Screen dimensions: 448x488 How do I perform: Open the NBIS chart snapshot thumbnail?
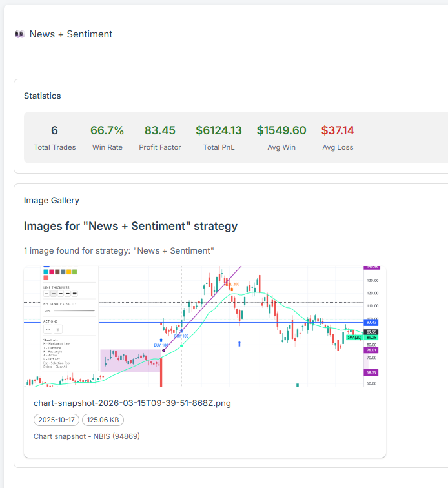[x=205, y=326]
